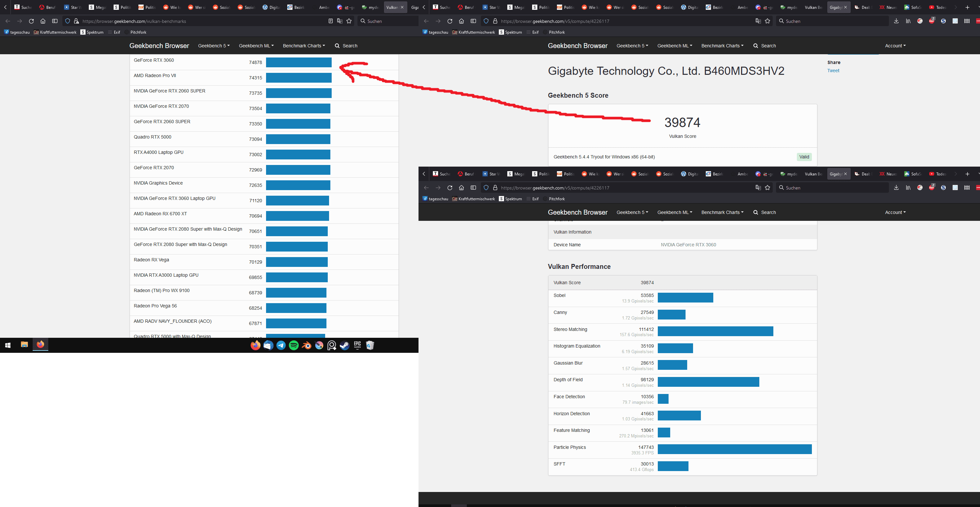The image size is (980, 507).
Task: Open Thunderbird mail from the taskbar
Action: (268, 345)
